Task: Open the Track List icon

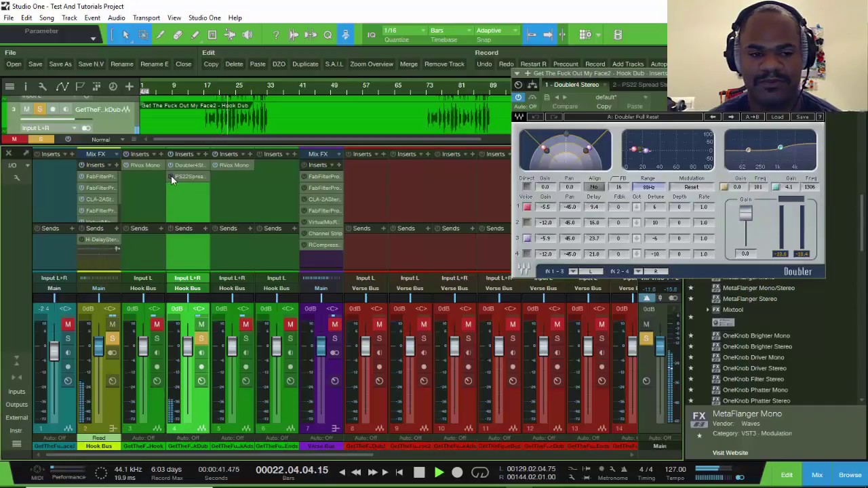Action: [x=9, y=86]
